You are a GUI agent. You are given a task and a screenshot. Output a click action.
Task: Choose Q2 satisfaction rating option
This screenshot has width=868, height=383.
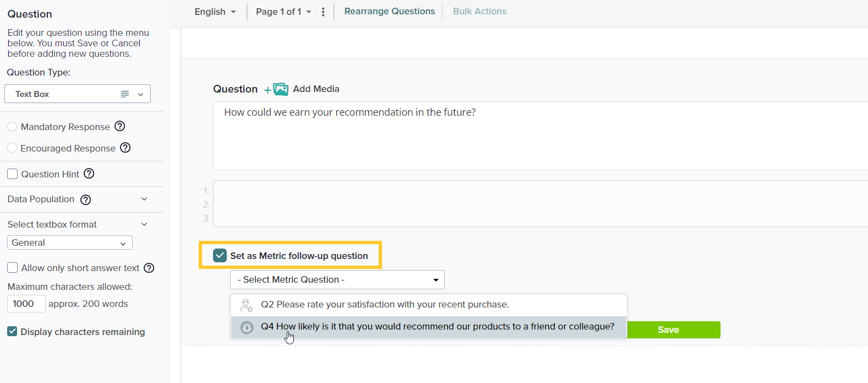pyautogui.click(x=384, y=305)
